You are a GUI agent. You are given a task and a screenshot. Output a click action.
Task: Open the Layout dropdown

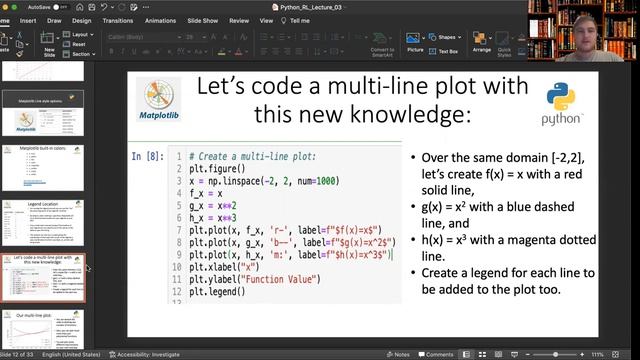78,35
